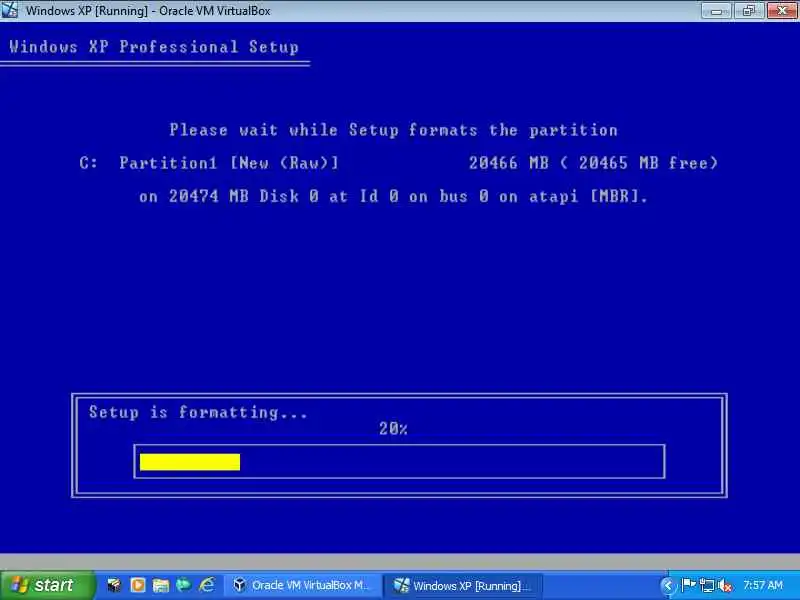Launch the orange media player quick launch icon
800x600 pixels.
point(138,585)
